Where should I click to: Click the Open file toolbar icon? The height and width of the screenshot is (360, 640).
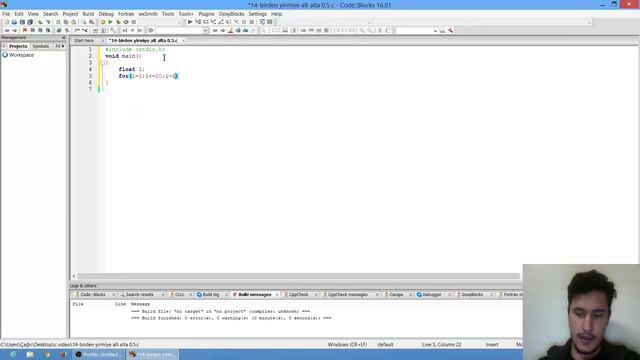14,22
